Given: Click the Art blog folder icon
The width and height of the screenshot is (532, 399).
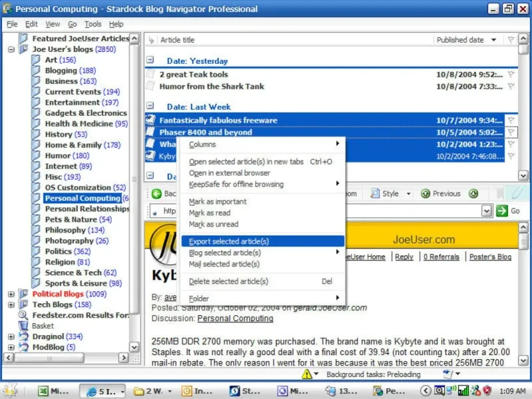Looking at the screenshot, I should pyautogui.click(x=36, y=60).
